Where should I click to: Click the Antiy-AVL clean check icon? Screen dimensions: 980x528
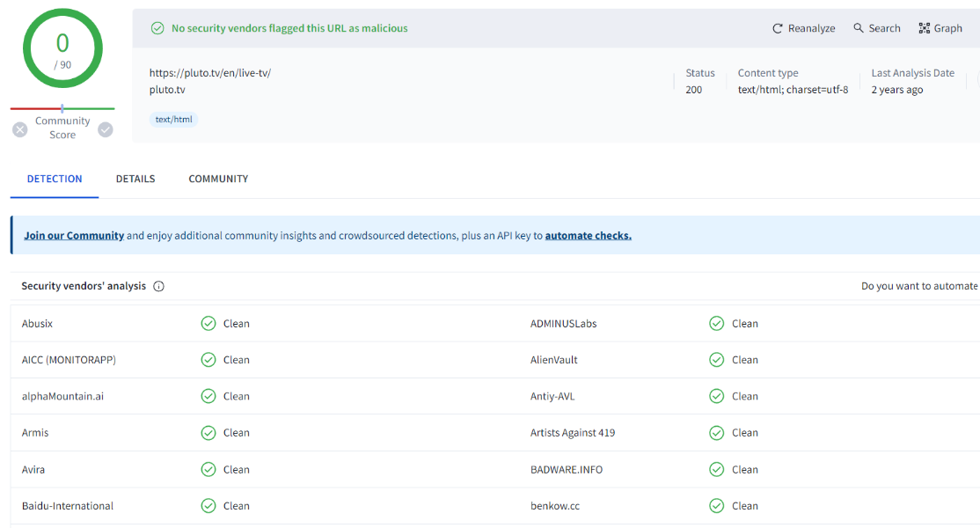pyautogui.click(x=716, y=396)
